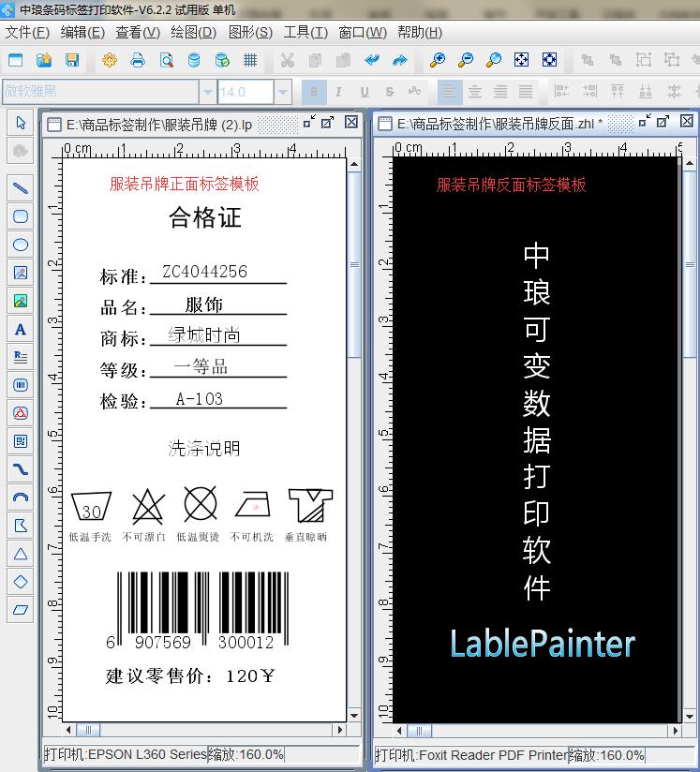Image resolution: width=700 pixels, height=772 pixels.
Task: Open the print icon in toolbar
Action: coord(138,60)
